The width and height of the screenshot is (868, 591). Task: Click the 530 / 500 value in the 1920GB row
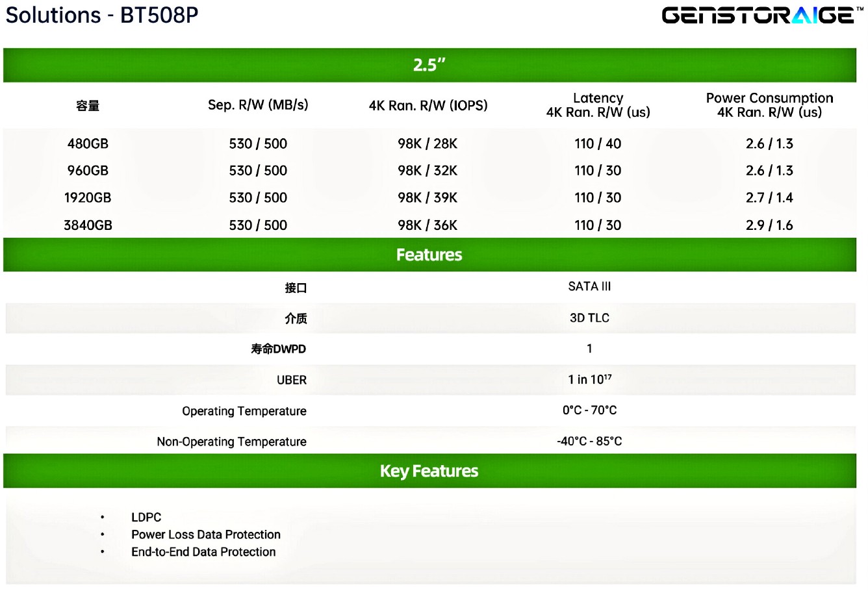point(258,198)
